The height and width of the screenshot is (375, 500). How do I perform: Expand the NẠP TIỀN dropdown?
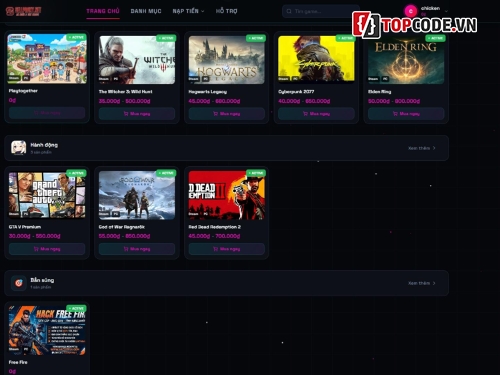pyautogui.click(x=188, y=11)
